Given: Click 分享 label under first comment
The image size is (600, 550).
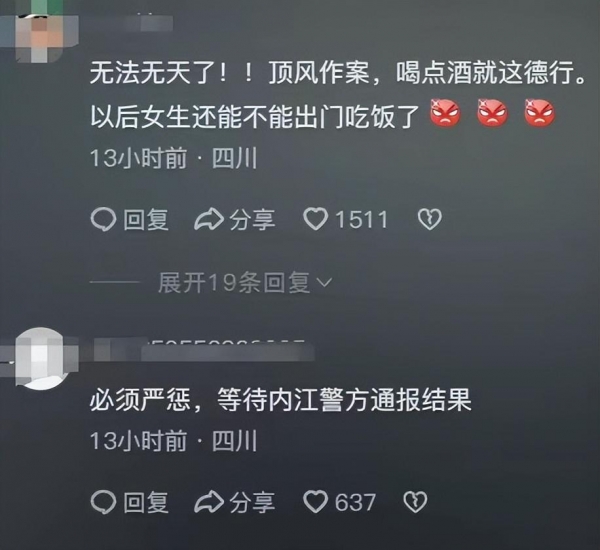Looking at the screenshot, I should [x=252, y=220].
